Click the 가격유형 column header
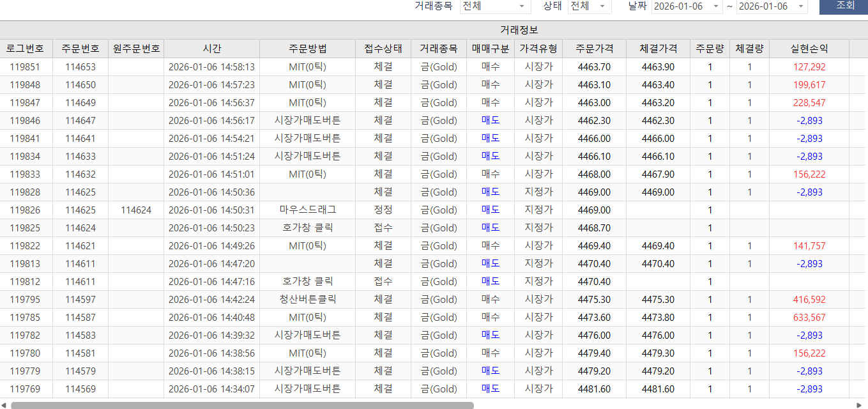 [538, 49]
